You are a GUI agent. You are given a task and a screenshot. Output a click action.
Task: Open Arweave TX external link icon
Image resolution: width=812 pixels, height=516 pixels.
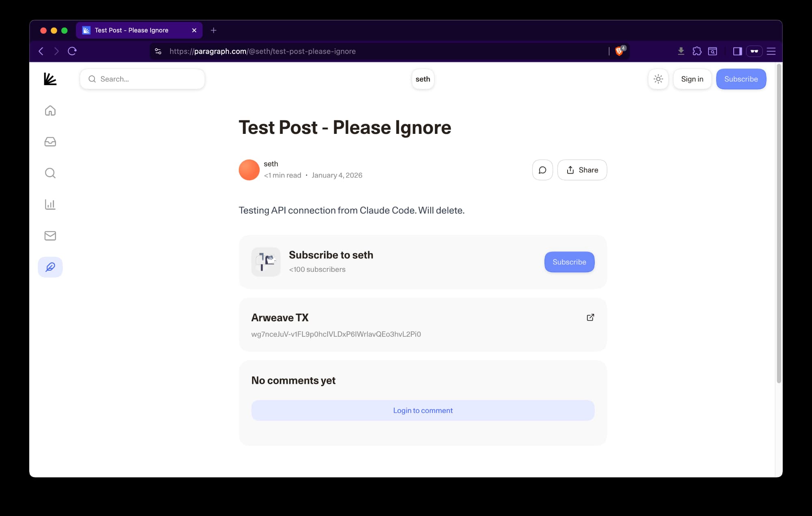[590, 317]
